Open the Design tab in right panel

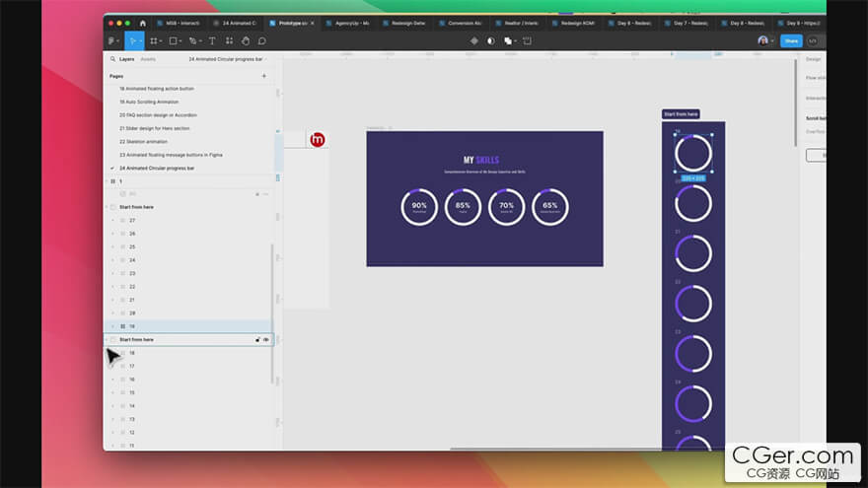813,59
